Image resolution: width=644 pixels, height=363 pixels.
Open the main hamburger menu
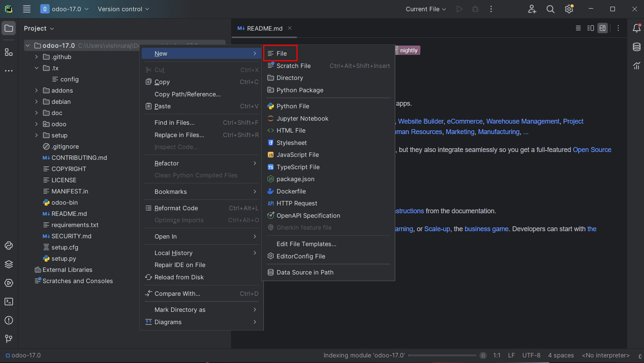coord(27,9)
